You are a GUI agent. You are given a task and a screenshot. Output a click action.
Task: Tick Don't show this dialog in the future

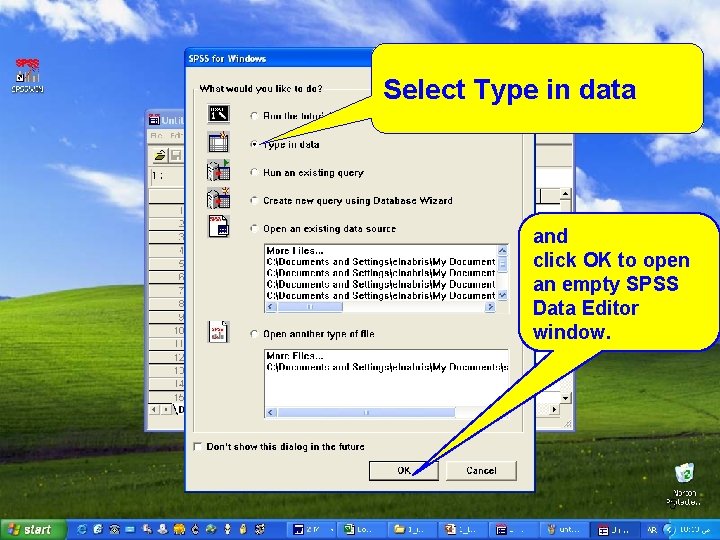[x=198, y=446]
